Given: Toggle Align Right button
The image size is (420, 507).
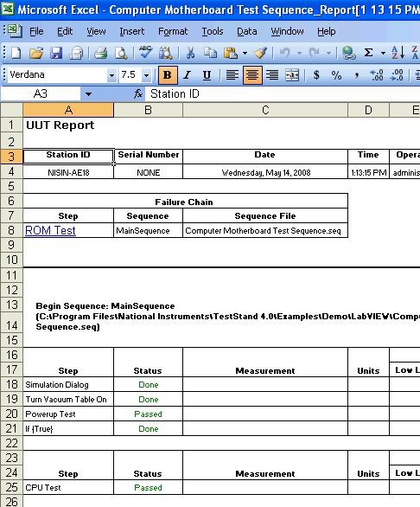Looking at the screenshot, I should pos(272,75).
